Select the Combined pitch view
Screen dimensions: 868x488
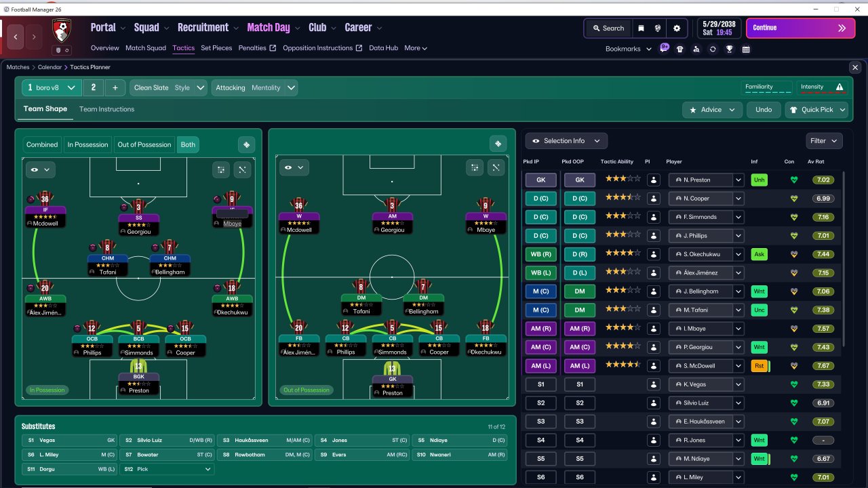pos(42,144)
